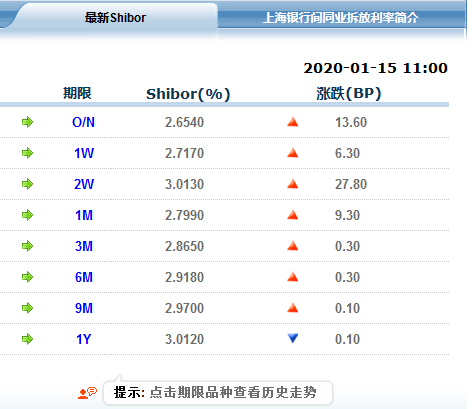
Task: Open the 上海银行间同业拆放利率简介 tab
Action: tap(340, 18)
